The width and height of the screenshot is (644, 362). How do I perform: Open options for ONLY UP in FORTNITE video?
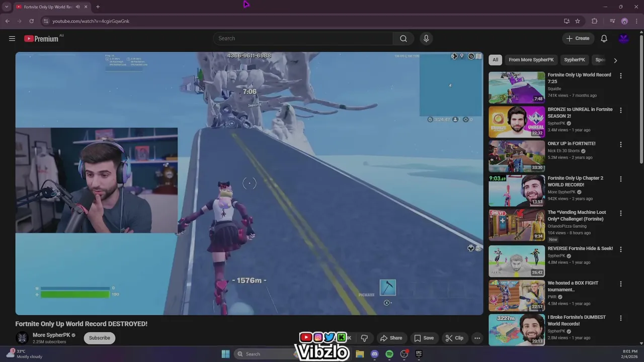620,144
